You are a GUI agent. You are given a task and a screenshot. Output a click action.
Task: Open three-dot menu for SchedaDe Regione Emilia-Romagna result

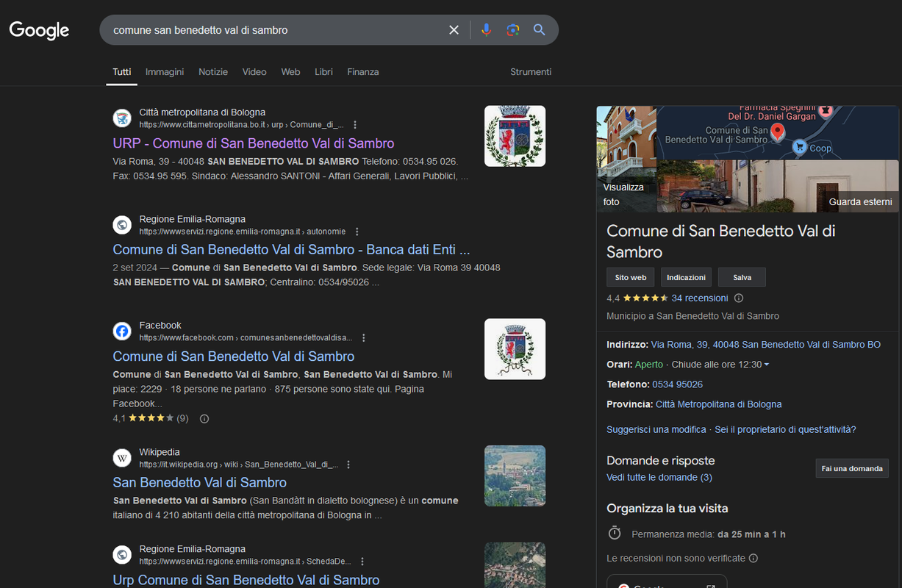point(362,562)
